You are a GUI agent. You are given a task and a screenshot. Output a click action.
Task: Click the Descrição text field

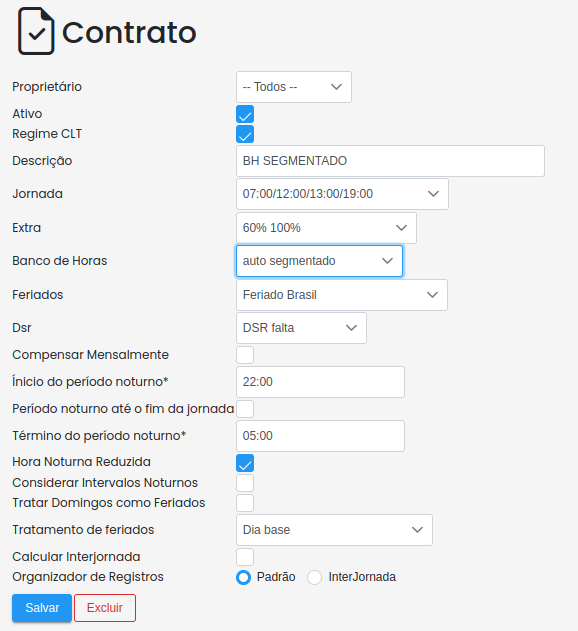click(x=390, y=161)
